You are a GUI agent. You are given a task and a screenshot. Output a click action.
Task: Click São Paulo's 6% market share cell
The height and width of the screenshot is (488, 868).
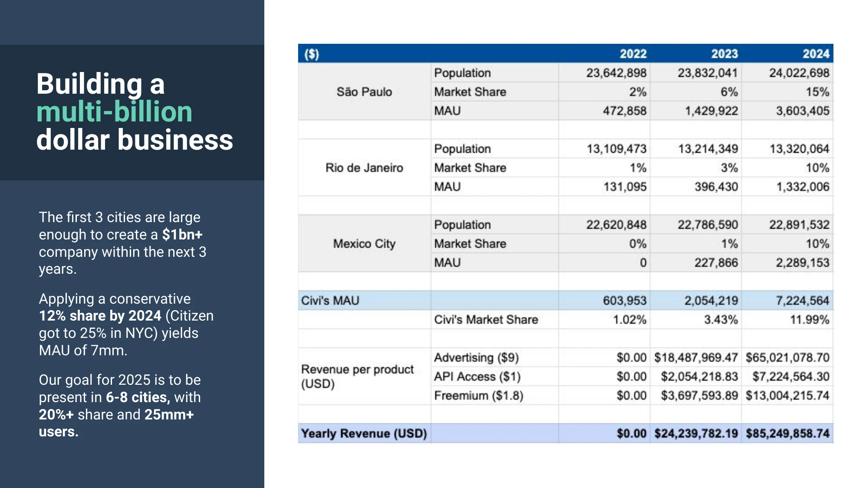pyautogui.click(x=696, y=92)
